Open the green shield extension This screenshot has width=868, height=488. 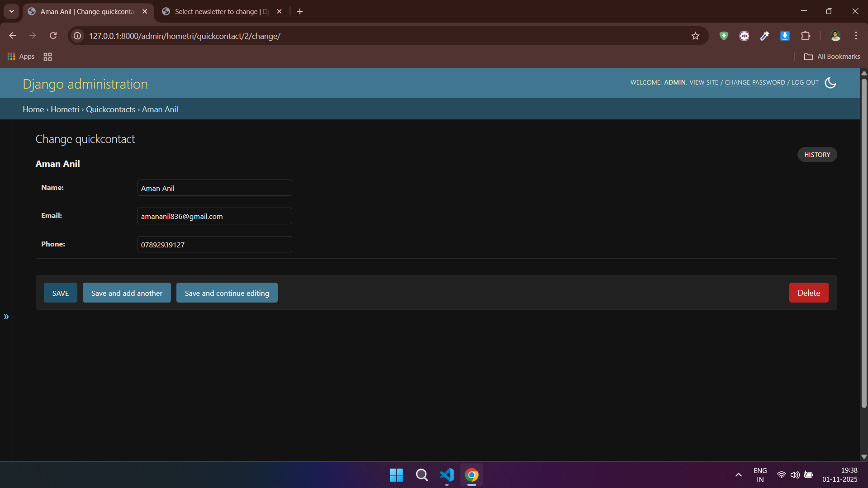(x=724, y=36)
